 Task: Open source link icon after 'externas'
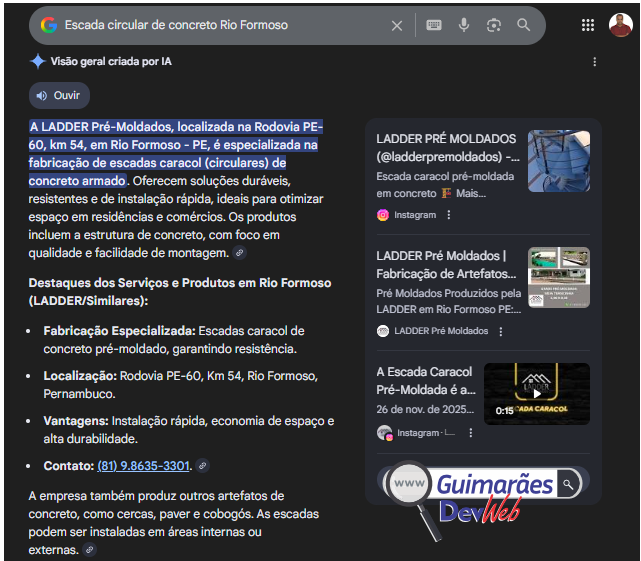[90, 550]
